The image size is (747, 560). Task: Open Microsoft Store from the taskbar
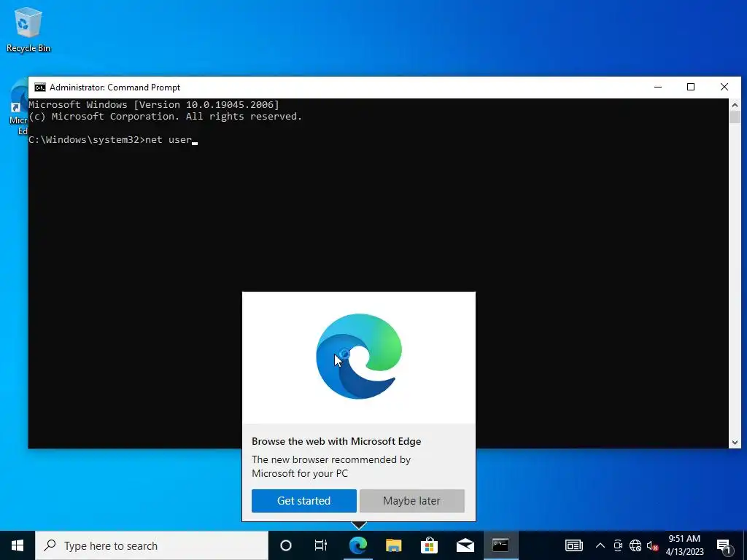429,545
